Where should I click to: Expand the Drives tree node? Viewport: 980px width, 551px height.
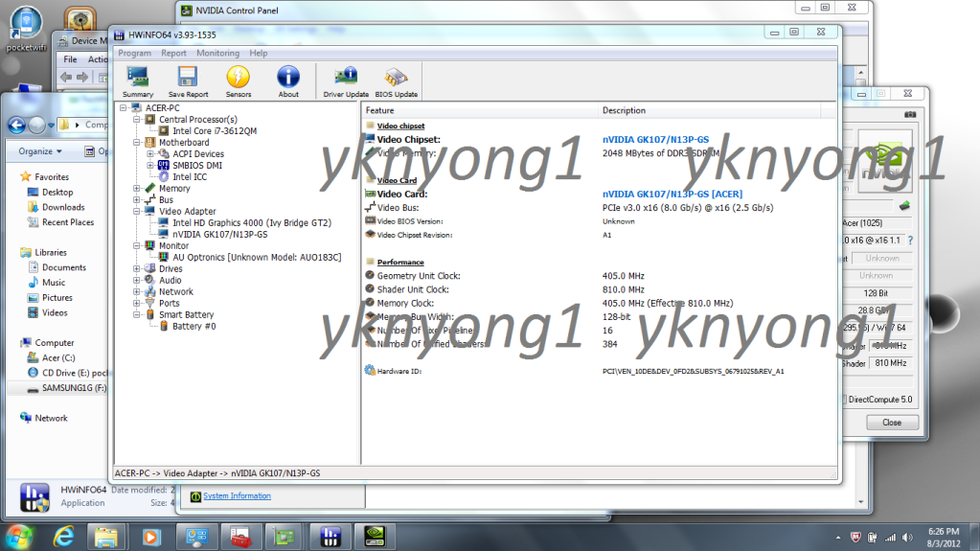137,269
